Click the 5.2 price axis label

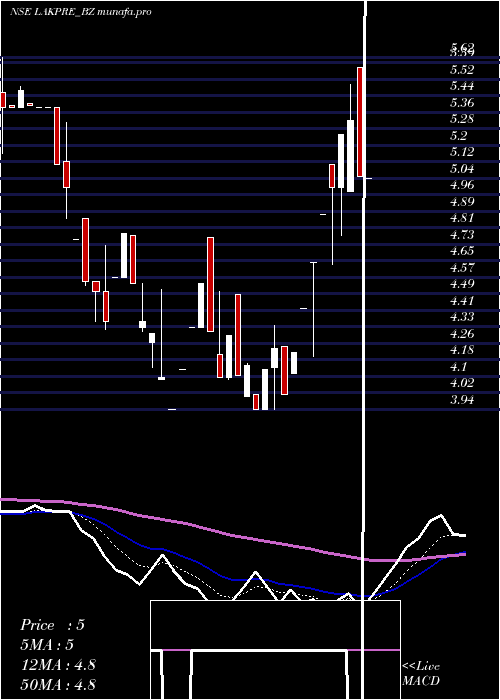459,135
